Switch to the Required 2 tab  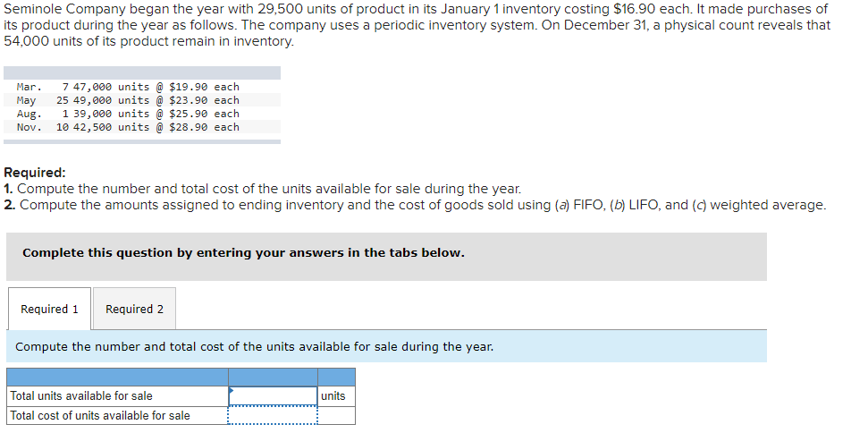click(x=134, y=309)
